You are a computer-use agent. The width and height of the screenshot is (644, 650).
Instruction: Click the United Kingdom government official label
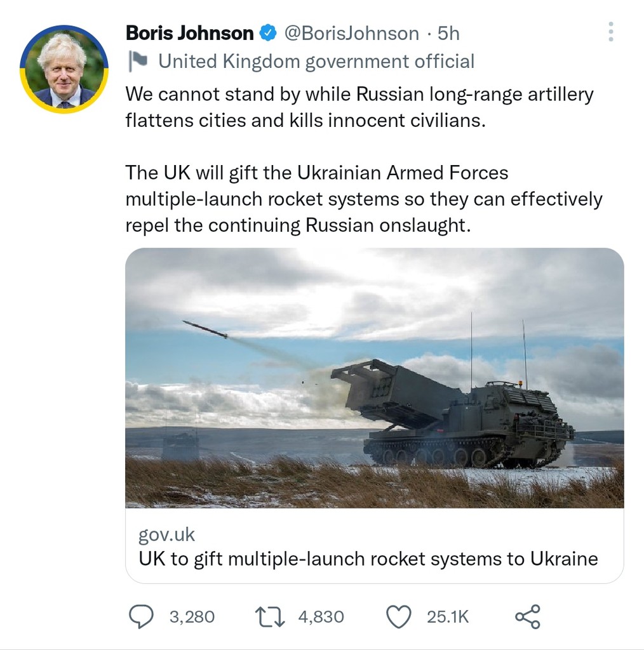(x=316, y=62)
